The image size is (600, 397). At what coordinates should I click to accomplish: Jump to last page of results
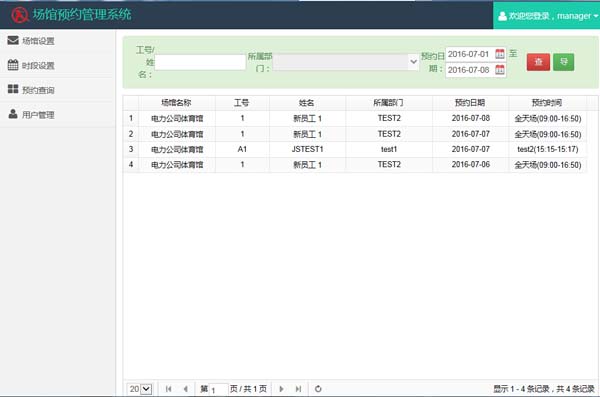pos(298,389)
